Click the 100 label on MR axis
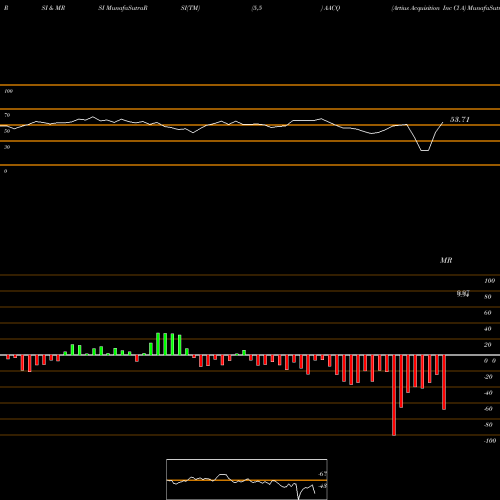 [489, 281]
